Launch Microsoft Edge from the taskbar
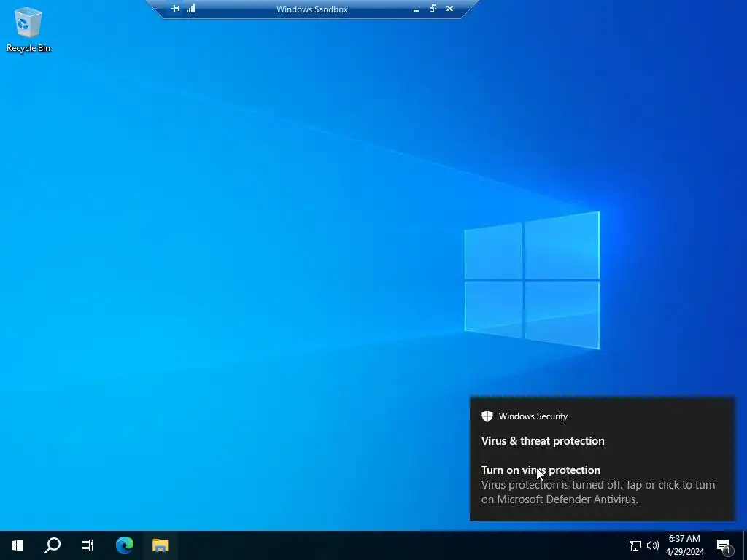This screenshot has width=747, height=560. coord(125,545)
